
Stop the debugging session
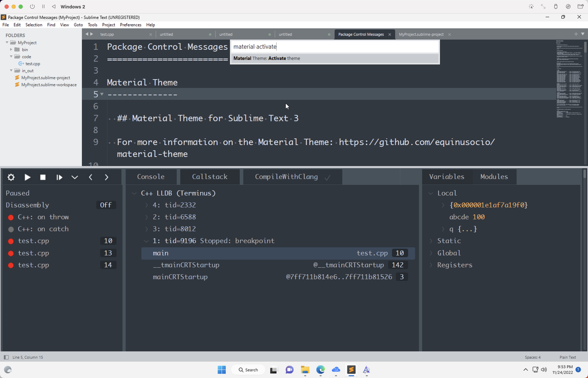coord(43,177)
